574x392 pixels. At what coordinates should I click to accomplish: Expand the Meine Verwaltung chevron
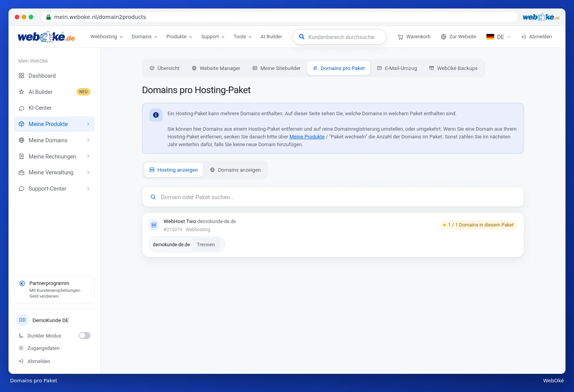click(x=88, y=172)
